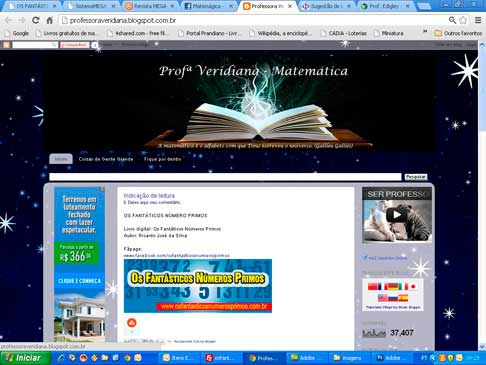Image resolution: width=486 pixels, height=365 pixels.
Task: Open the Miniatura bookmark
Action: coord(389,33)
